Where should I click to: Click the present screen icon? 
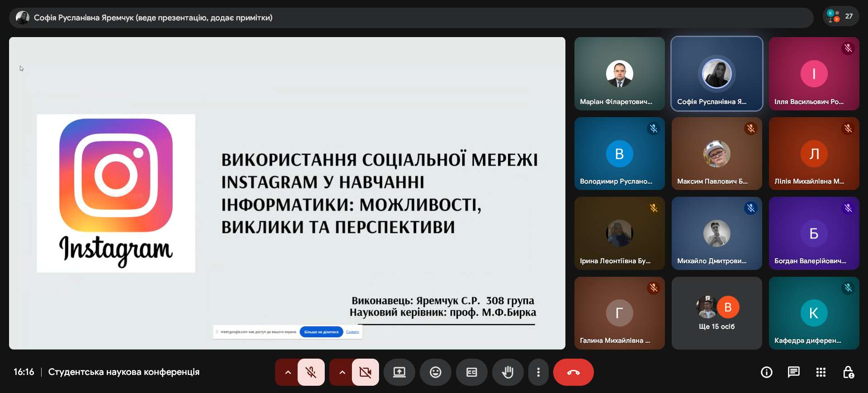pos(399,372)
